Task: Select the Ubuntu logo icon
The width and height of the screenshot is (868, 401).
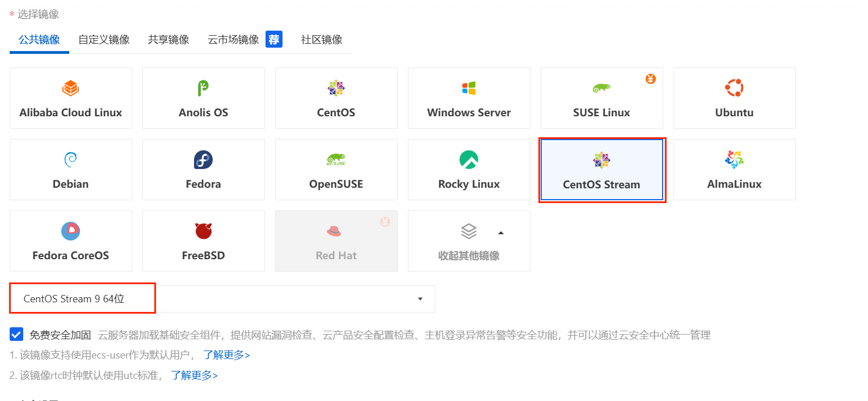Action: point(734,88)
